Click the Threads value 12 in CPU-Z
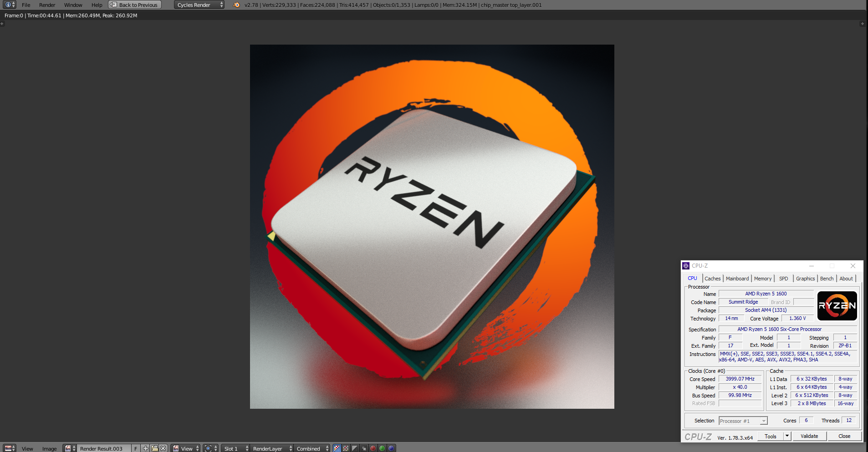 (x=849, y=420)
